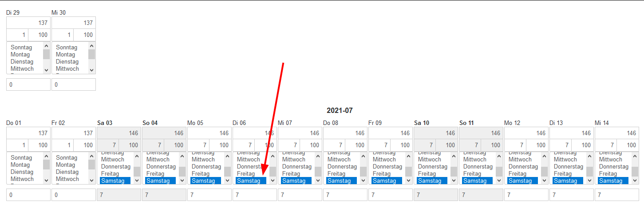Pick "Mittwoch" in the Sa 03 list
Image resolution: width=644 pixels, height=205 pixels.
pos(113,160)
